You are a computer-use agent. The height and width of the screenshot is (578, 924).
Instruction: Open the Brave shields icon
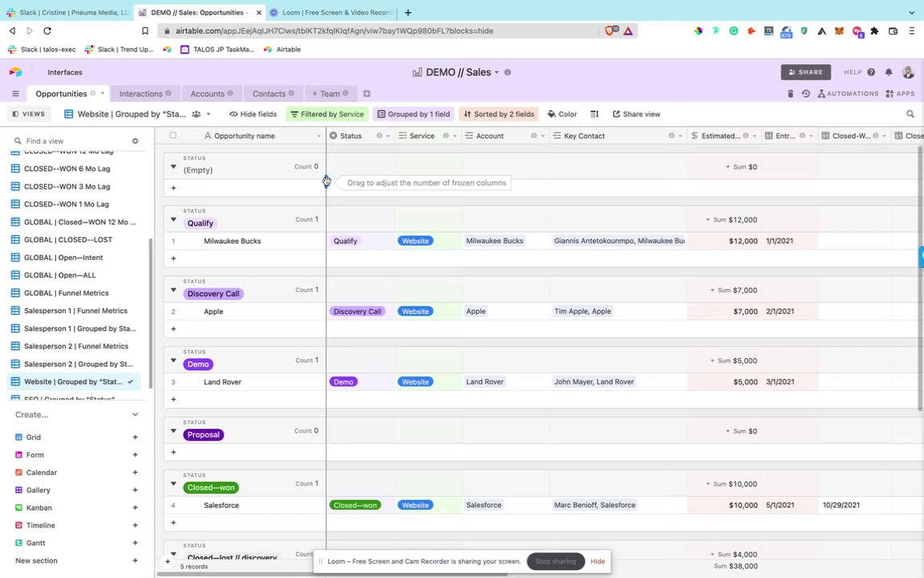(610, 31)
